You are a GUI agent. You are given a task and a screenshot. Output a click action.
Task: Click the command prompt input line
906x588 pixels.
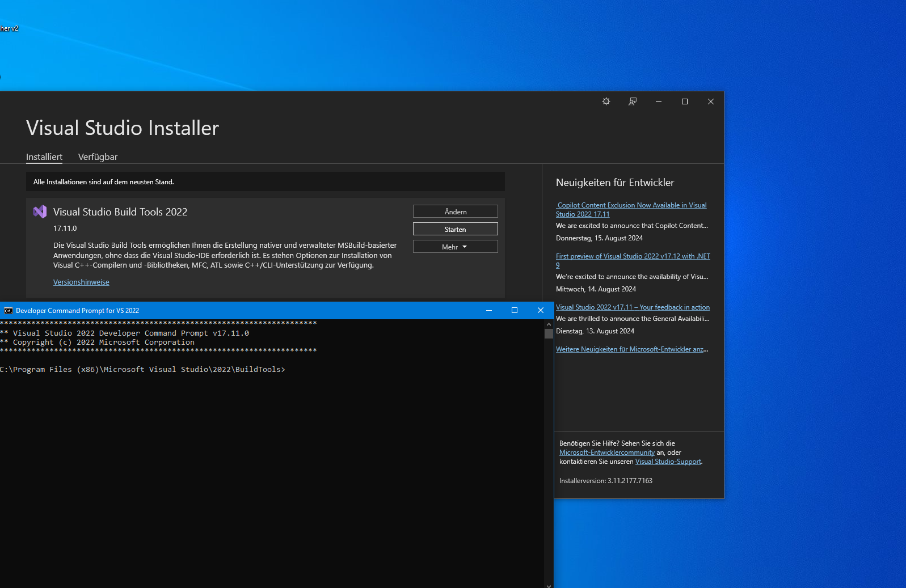click(x=142, y=370)
